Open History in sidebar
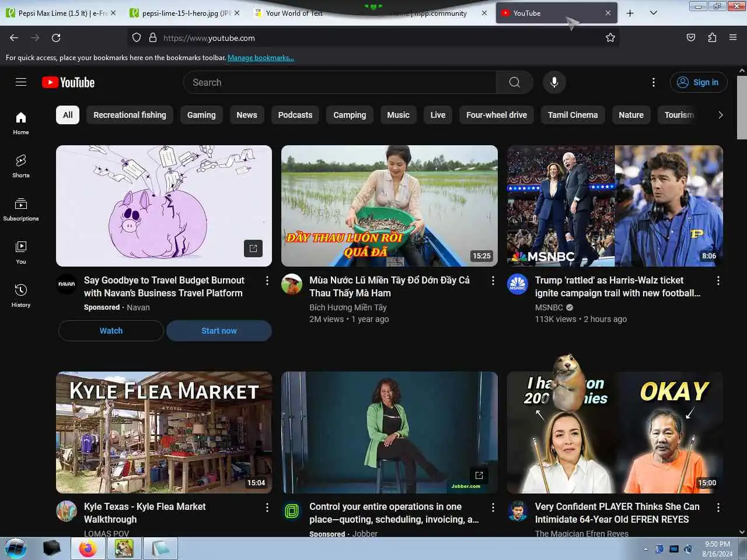The height and width of the screenshot is (560, 747). click(21, 296)
